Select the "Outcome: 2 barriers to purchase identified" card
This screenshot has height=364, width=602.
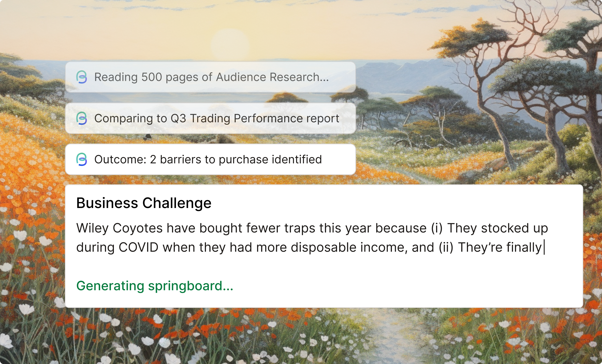pyautogui.click(x=210, y=159)
